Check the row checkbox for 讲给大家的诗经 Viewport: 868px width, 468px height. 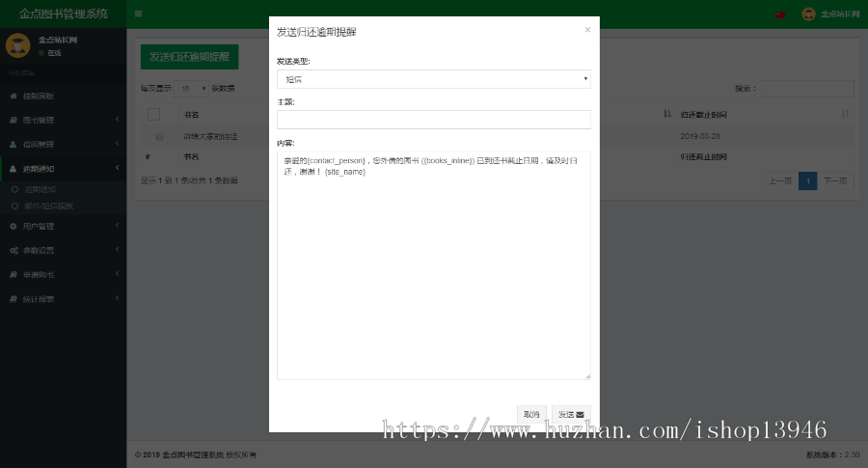(159, 137)
